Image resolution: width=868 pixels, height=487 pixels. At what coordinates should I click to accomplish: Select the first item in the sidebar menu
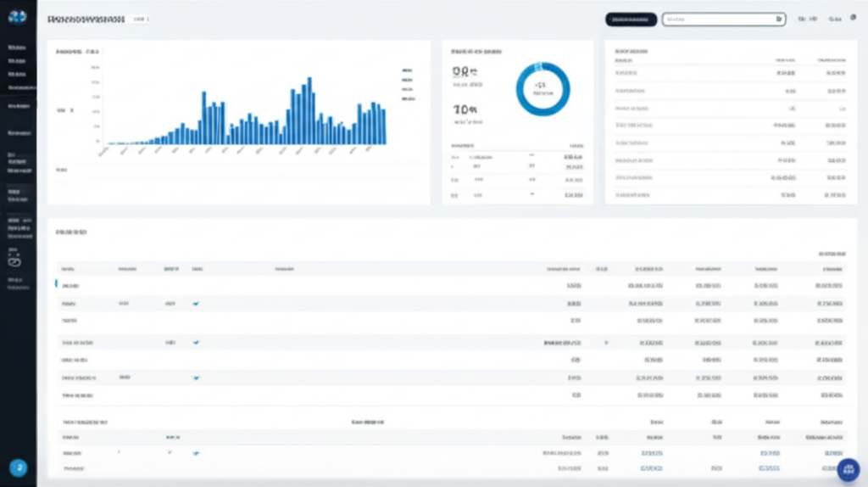pyautogui.click(x=17, y=48)
